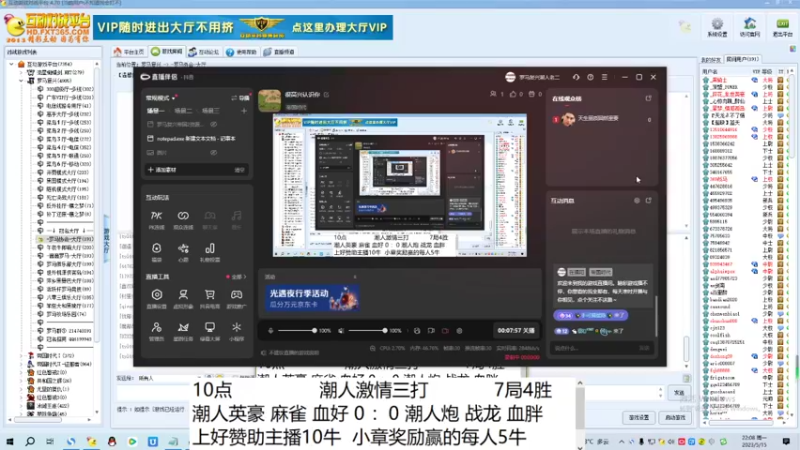The width and height of the screenshot is (800, 450).
Task: Switch to scene two tab
Action: 183,111
